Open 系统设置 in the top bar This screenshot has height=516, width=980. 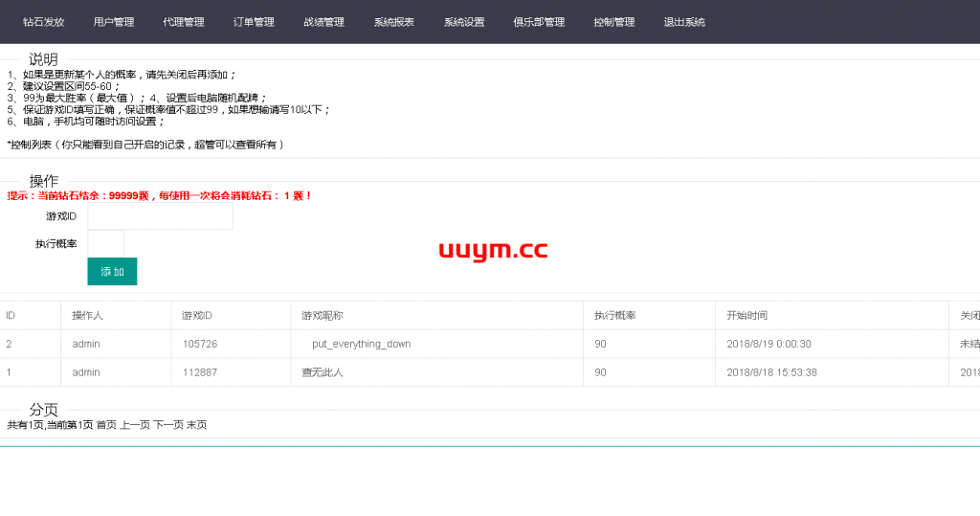464,22
